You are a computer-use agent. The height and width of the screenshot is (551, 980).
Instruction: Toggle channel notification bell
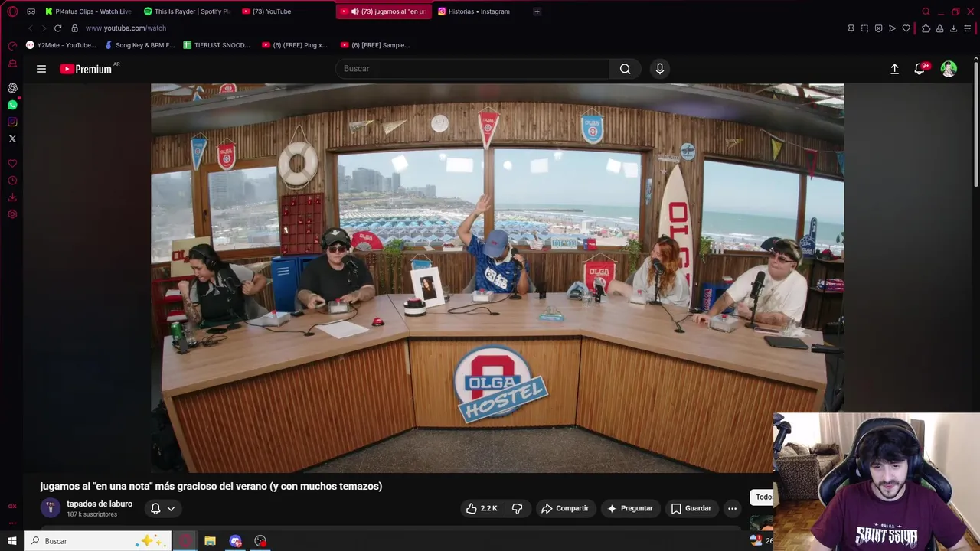tap(155, 508)
